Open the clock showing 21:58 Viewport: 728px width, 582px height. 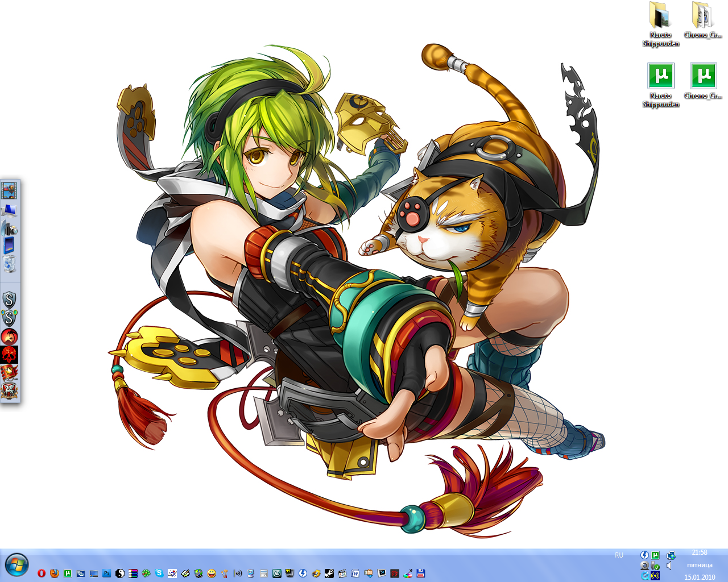pyautogui.click(x=700, y=552)
